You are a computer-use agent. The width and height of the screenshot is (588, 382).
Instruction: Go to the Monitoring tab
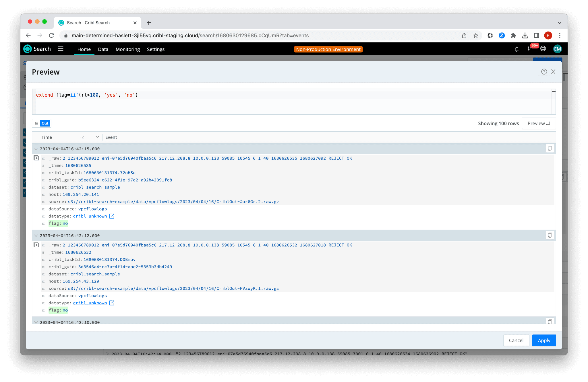(x=127, y=49)
